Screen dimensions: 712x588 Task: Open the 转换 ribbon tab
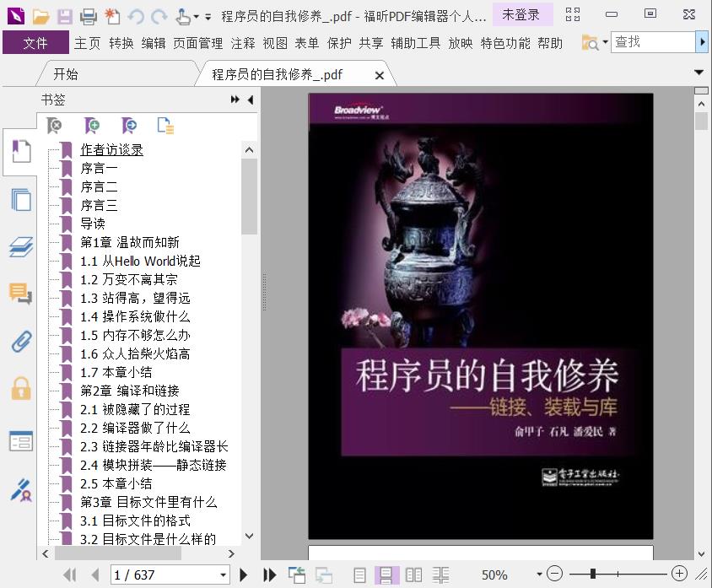pyautogui.click(x=121, y=43)
